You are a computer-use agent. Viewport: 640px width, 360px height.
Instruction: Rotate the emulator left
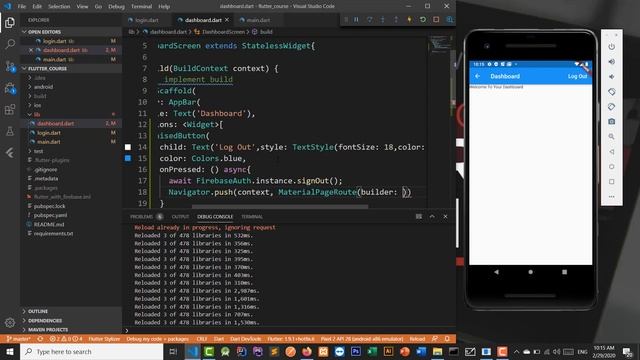611,92
